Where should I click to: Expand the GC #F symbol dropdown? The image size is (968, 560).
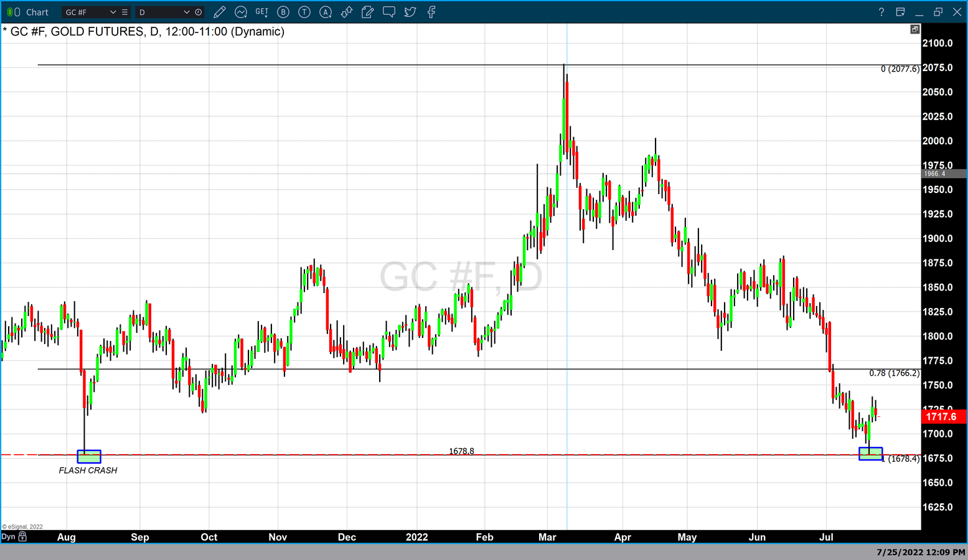[113, 12]
